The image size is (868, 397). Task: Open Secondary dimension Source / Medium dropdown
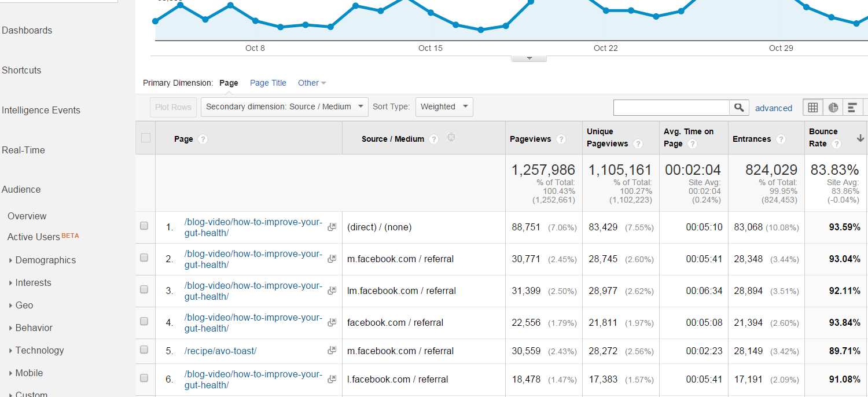coord(284,106)
